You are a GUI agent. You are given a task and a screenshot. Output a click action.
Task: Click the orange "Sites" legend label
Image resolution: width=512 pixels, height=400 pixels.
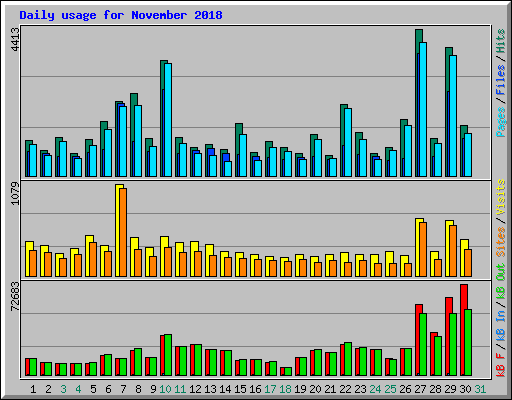pos(501,242)
